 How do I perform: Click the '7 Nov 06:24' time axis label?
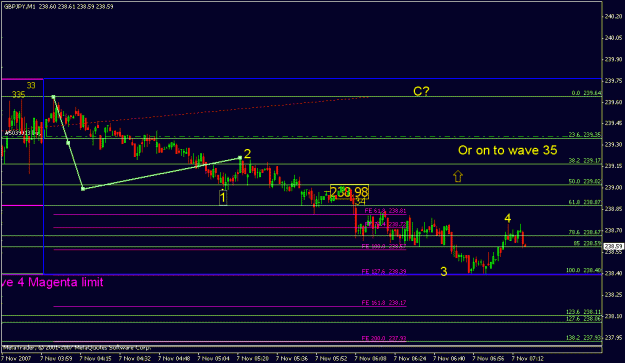410,358
